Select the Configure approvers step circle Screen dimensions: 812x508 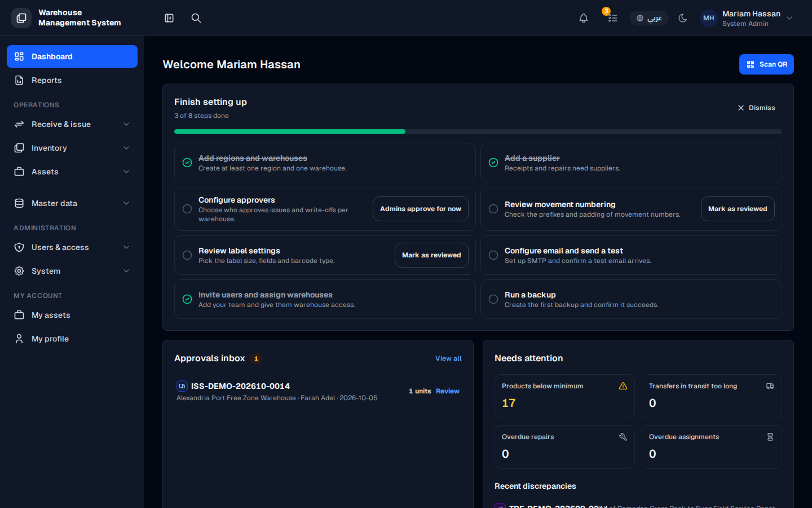pos(187,209)
